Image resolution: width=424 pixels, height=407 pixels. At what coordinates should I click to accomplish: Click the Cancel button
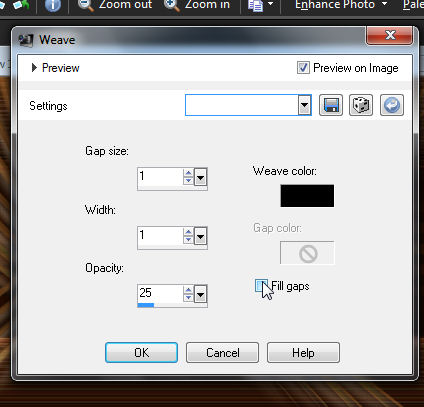coord(222,352)
